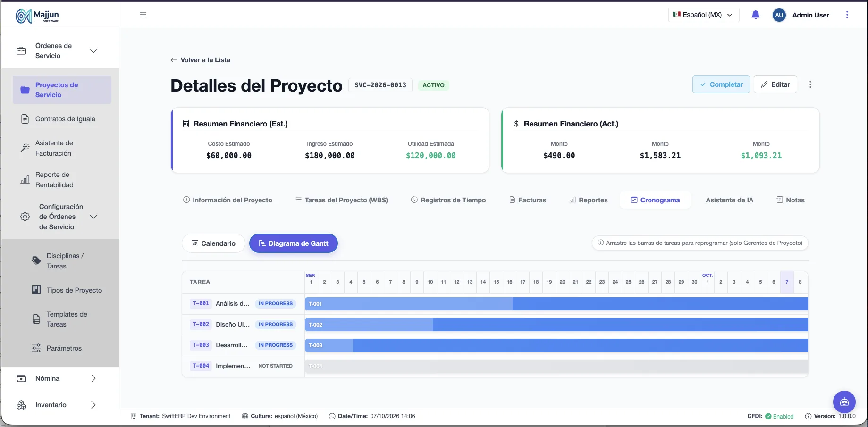
Task: Click the Asistente de Facturación wand icon
Action: point(25,148)
